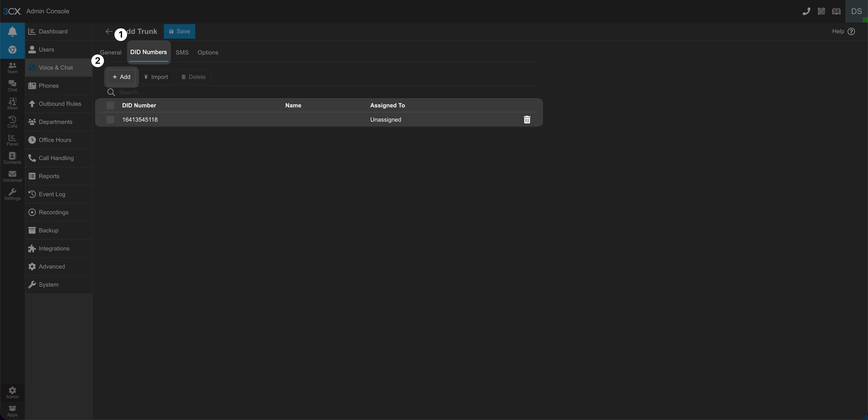Click the Add DID button
868x420 pixels.
coord(121,77)
